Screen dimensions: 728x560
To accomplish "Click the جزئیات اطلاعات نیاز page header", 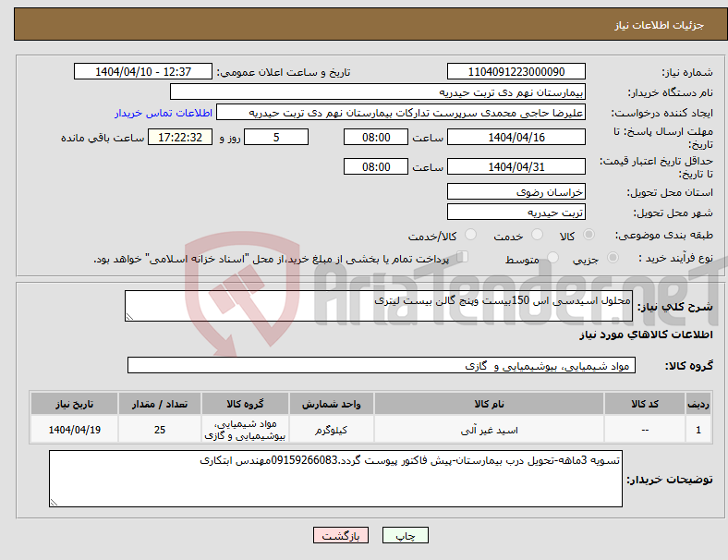I will click(660, 25).
